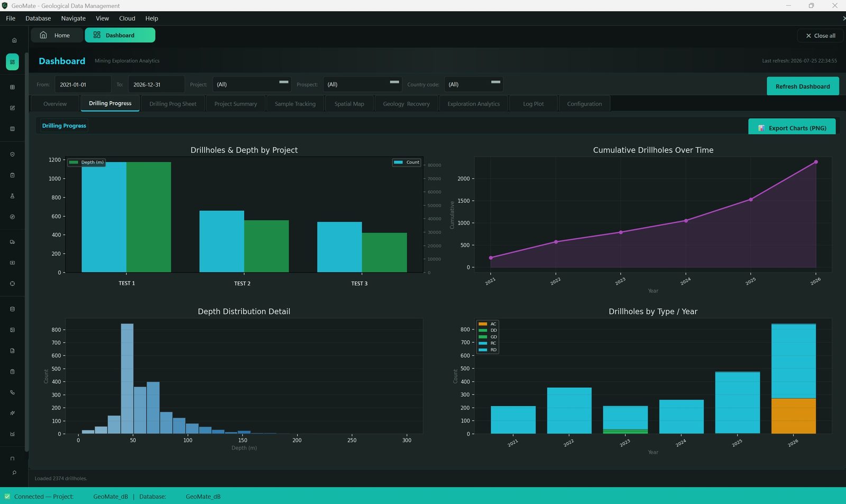The height and width of the screenshot is (504, 846).
Task: Click the search magnifier icon in sidebar
Action: click(14, 473)
